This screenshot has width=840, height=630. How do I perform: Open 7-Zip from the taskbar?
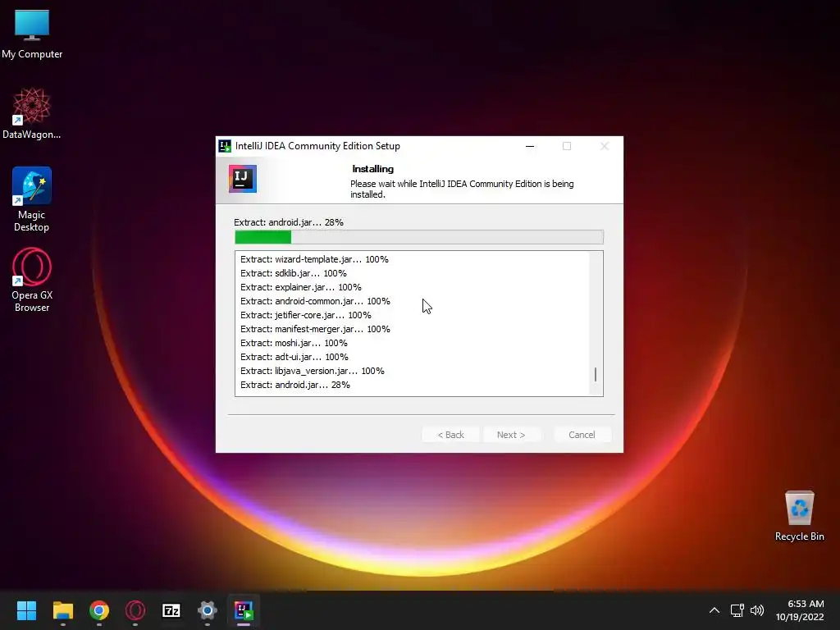171,610
